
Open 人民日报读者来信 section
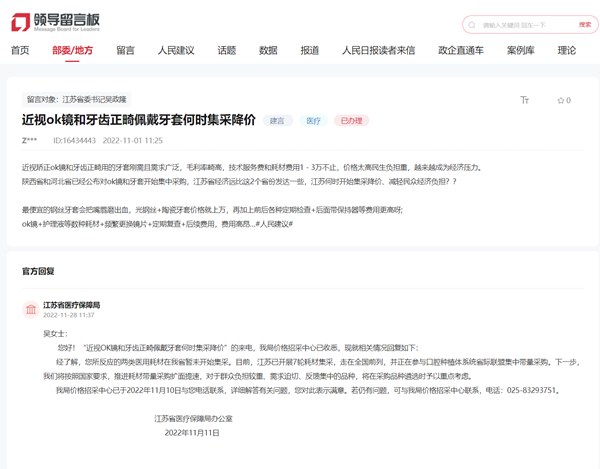(378, 50)
